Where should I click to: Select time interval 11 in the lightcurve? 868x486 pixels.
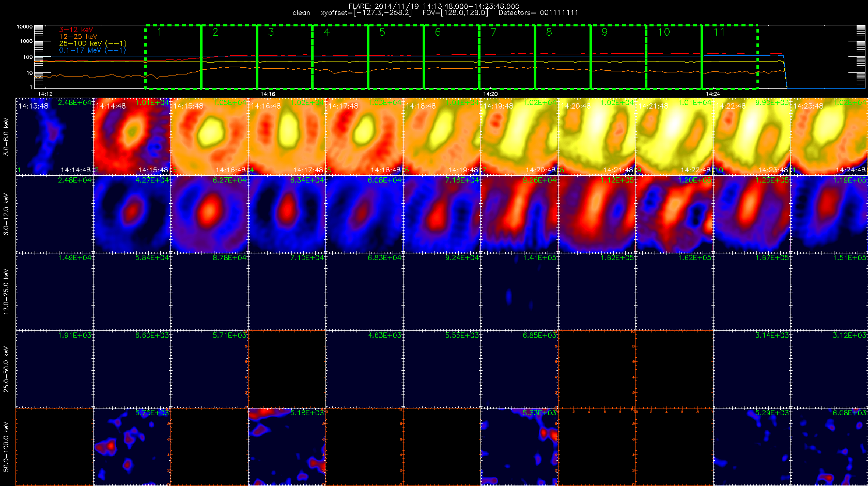[x=730, y=57]
